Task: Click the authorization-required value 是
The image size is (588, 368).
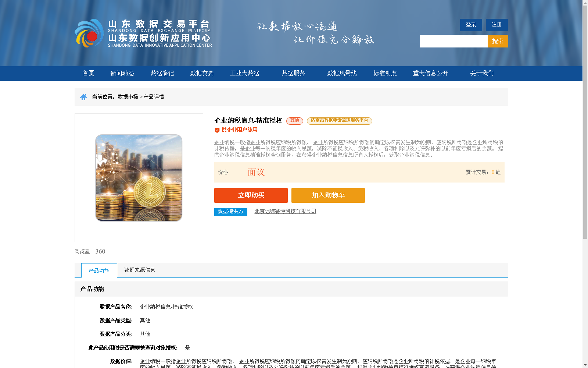Action: [x=188, y=348]
